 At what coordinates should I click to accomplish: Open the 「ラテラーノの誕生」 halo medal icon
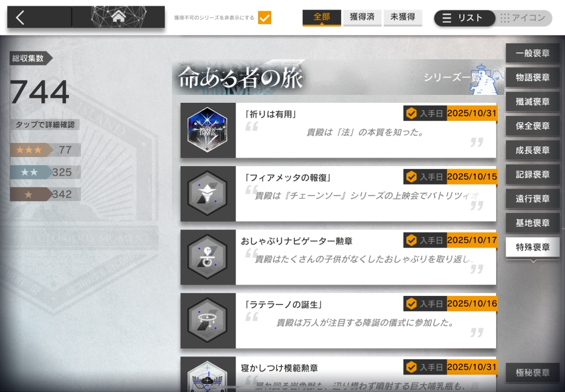207,320
